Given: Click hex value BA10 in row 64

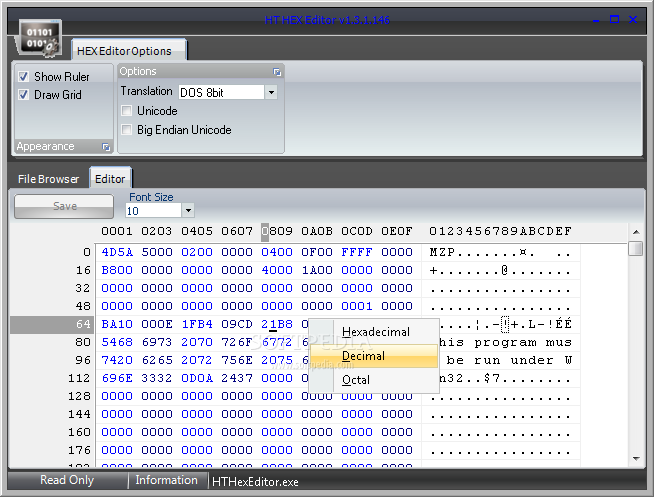Looking at the screenshot, I should tap(117, 324).
